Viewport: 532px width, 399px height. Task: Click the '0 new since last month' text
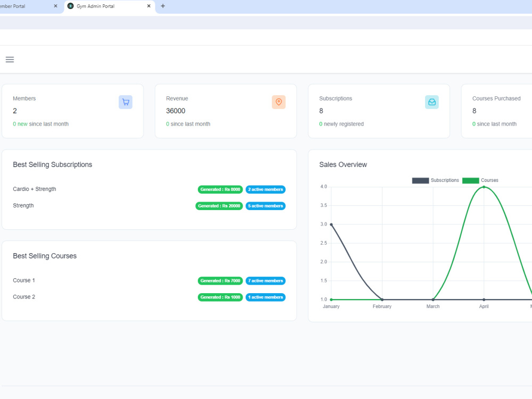click(x=41, y=124)
